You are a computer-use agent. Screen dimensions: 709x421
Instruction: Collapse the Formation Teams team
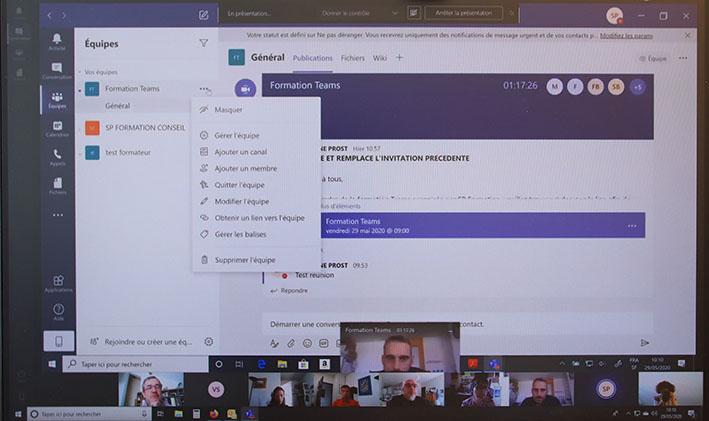pyautogui.click(x=80, y=90)
